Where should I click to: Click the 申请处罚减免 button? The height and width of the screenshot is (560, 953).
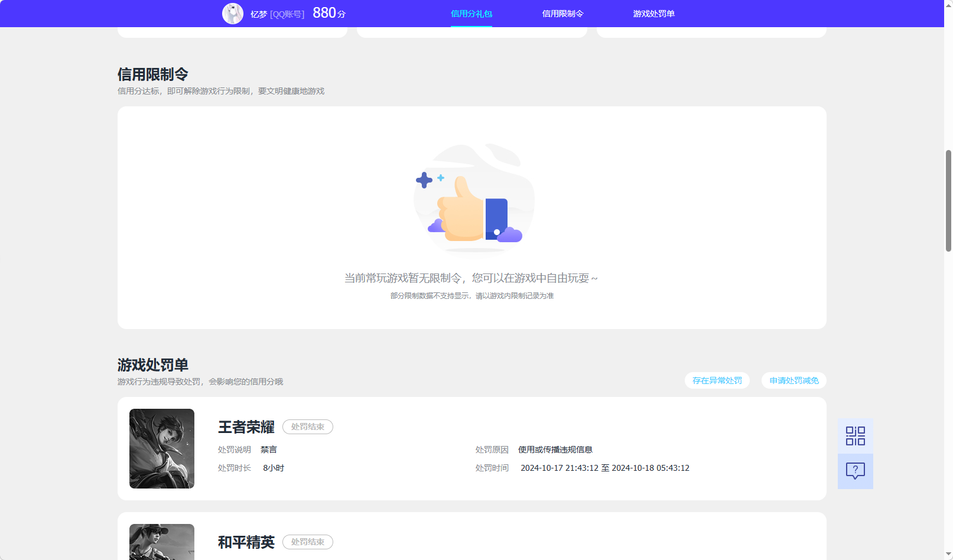793,380
